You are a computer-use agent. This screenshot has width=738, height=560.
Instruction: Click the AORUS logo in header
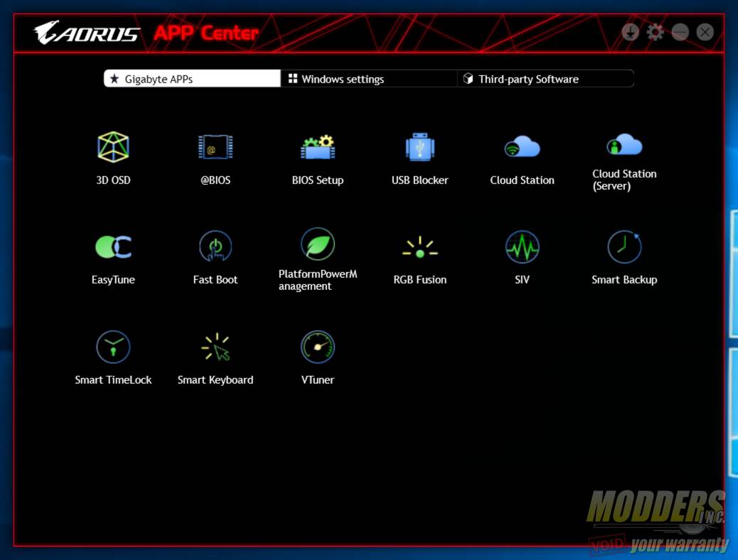click(87, 33)
